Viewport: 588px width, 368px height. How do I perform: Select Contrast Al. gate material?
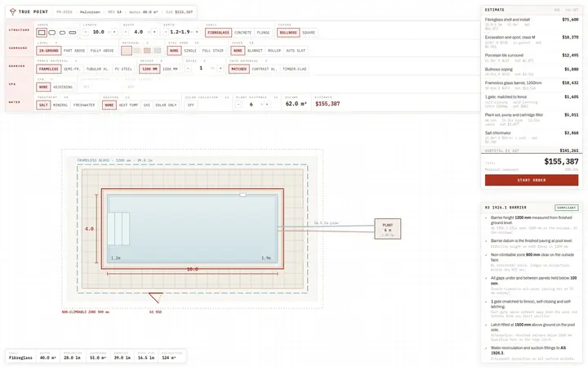(264, 69)
